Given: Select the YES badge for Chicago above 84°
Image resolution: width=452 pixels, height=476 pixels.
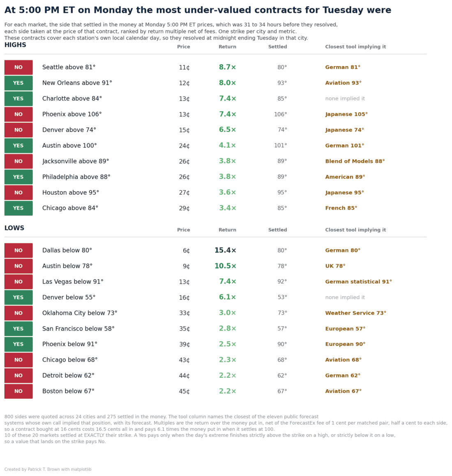Looking at the screenshot, I should click(x=18, y=208).
